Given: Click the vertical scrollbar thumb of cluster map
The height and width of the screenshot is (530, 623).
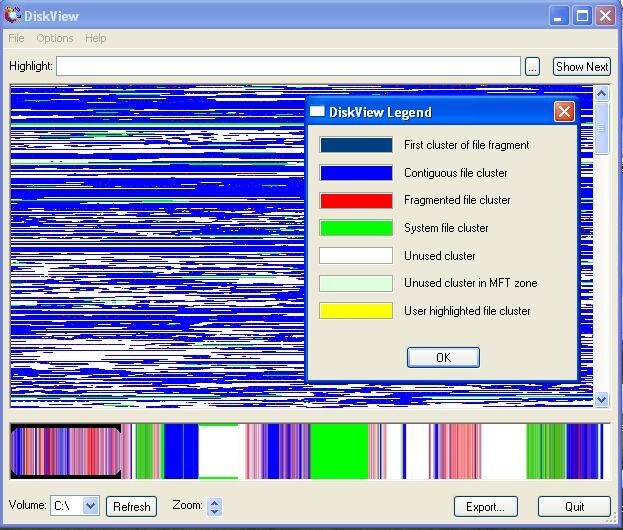Looking at the screenshot, I should (602, 128).
